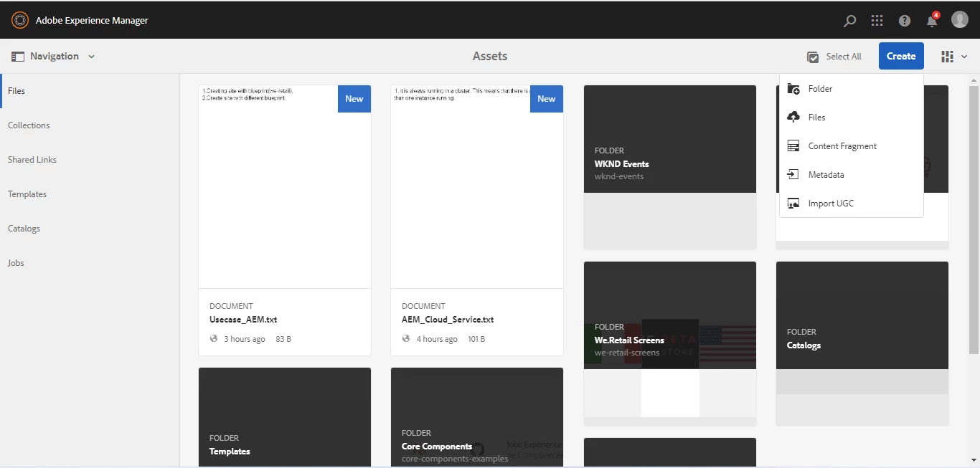Click the '3 hours ago' timestamp
Viewport: 980px width, 468px height.
(x=245, y=339)
